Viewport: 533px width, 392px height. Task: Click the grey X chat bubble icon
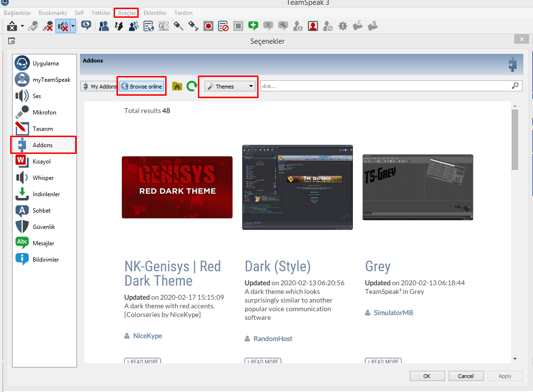(x=268, y=26)
